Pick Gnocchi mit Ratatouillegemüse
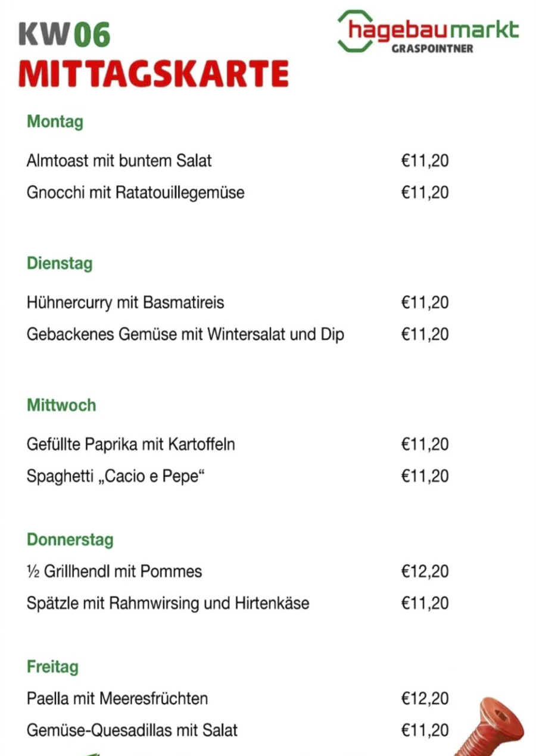 (x=135, y=193)
